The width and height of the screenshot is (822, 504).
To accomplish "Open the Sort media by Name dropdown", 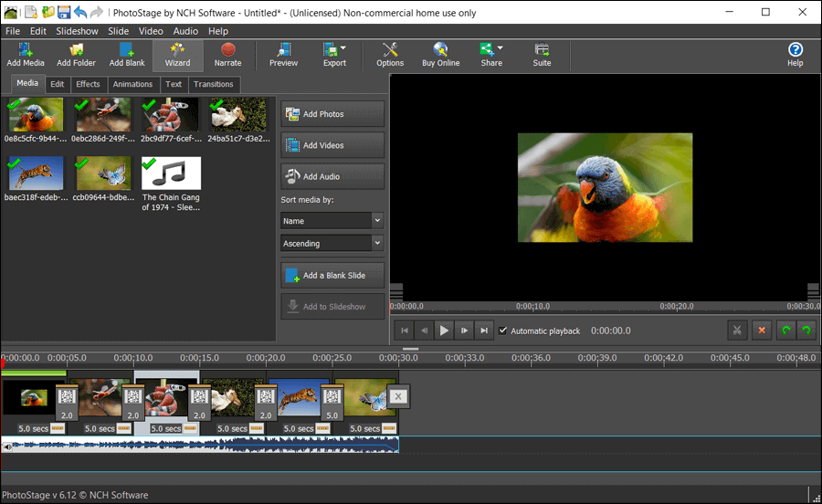I will point(332,221).
